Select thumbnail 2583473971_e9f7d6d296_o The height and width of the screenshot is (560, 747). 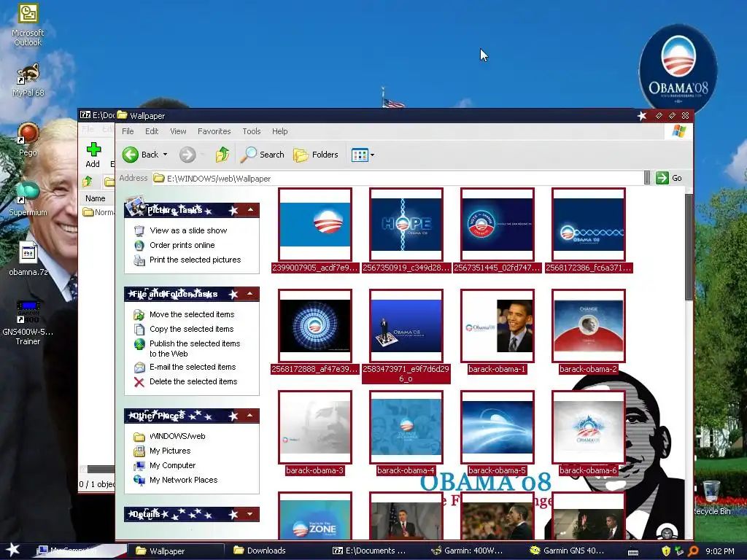406,326
